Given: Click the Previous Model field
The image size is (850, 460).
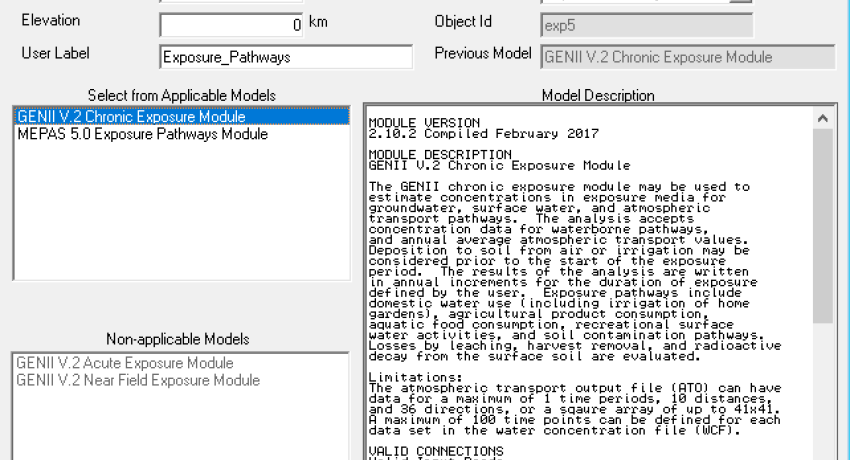Looking at the screenshot, I should coord(688,57).
